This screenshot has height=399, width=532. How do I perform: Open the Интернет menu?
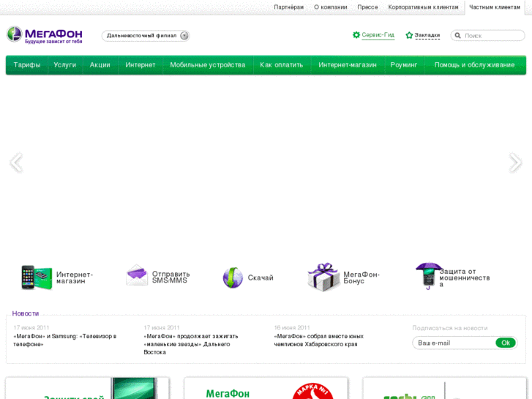click(x=140, y=65)
